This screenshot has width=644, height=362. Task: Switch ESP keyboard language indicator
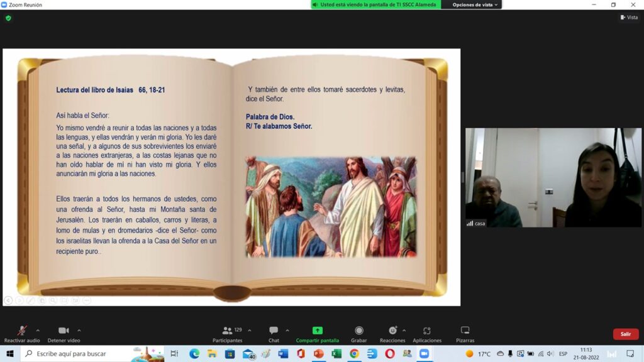pos(563,354)
